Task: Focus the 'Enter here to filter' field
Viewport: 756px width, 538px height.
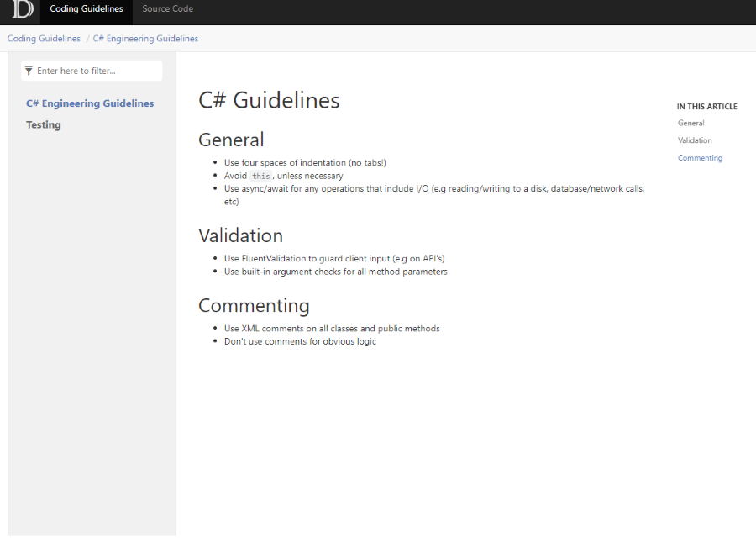Action: point(97,71)
